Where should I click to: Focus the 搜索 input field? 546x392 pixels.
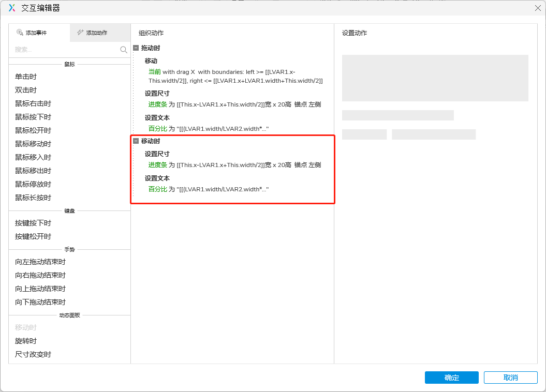66,50
